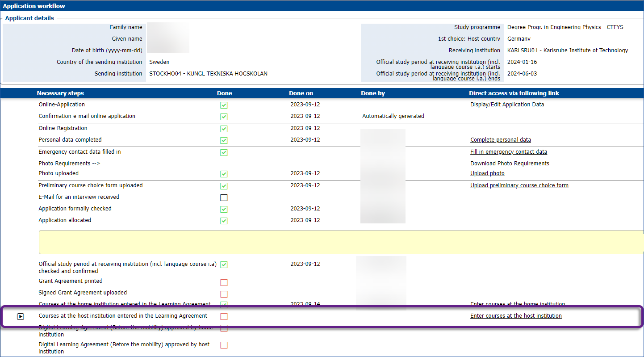This screenshot has height=357, width=644.
Task: Toggle the Photo uploaded checkbox
Action: [x=224, y=174]
